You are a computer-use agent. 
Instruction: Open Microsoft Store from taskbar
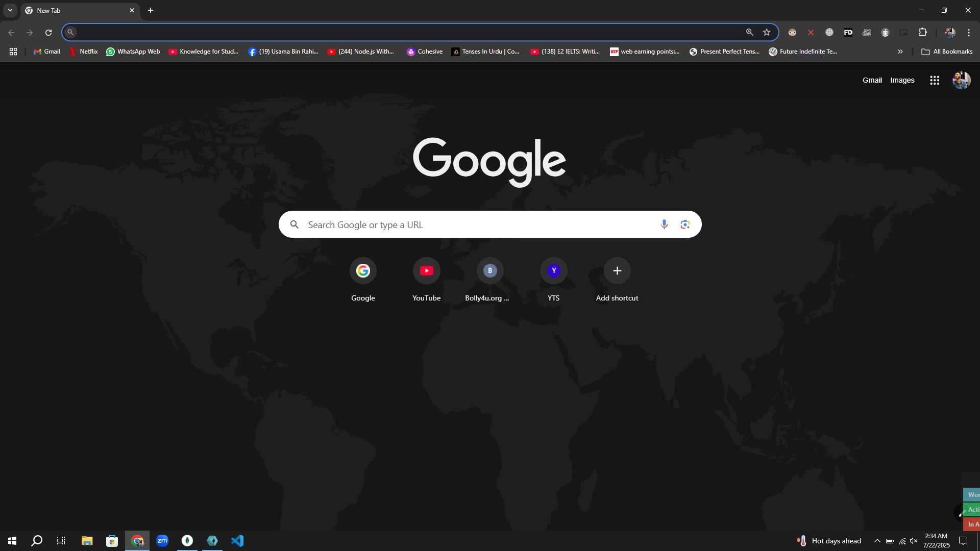point(112,540)
